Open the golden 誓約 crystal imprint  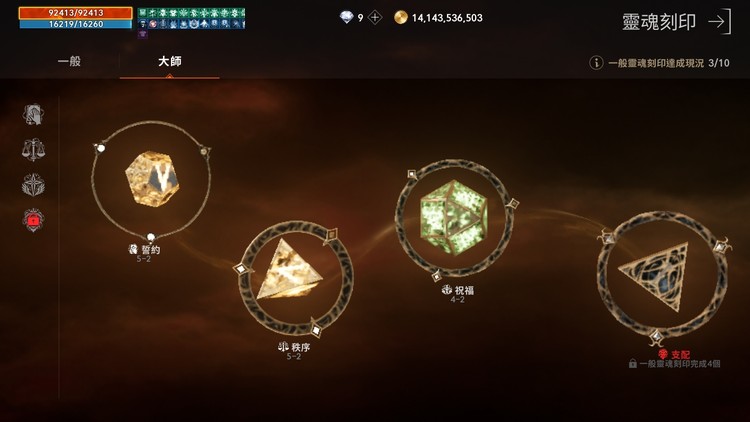152,179
